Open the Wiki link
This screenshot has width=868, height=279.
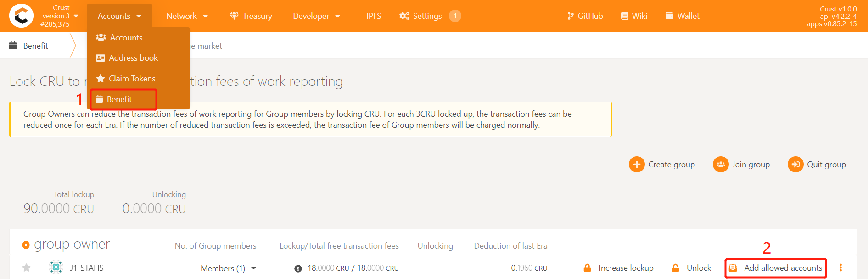click(634, 16)
